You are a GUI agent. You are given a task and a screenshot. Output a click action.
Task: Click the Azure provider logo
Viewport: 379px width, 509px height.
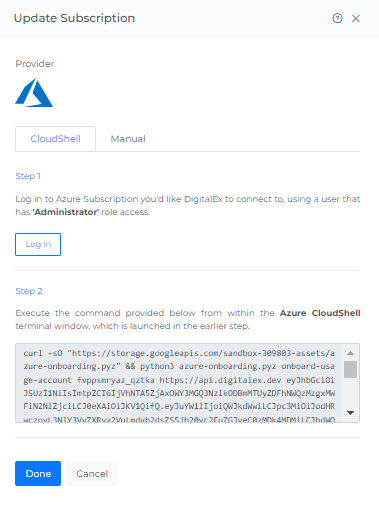(34, 92)
